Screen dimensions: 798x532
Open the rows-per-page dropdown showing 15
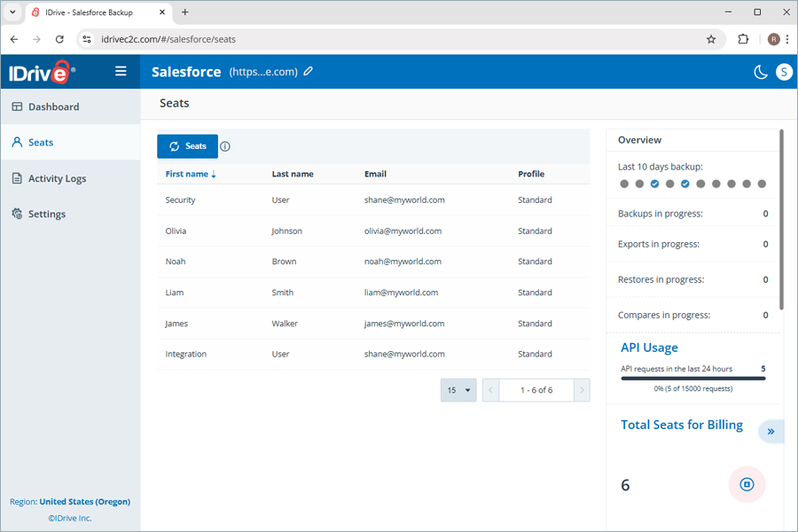pyautogui.click(x=458, y=390)
